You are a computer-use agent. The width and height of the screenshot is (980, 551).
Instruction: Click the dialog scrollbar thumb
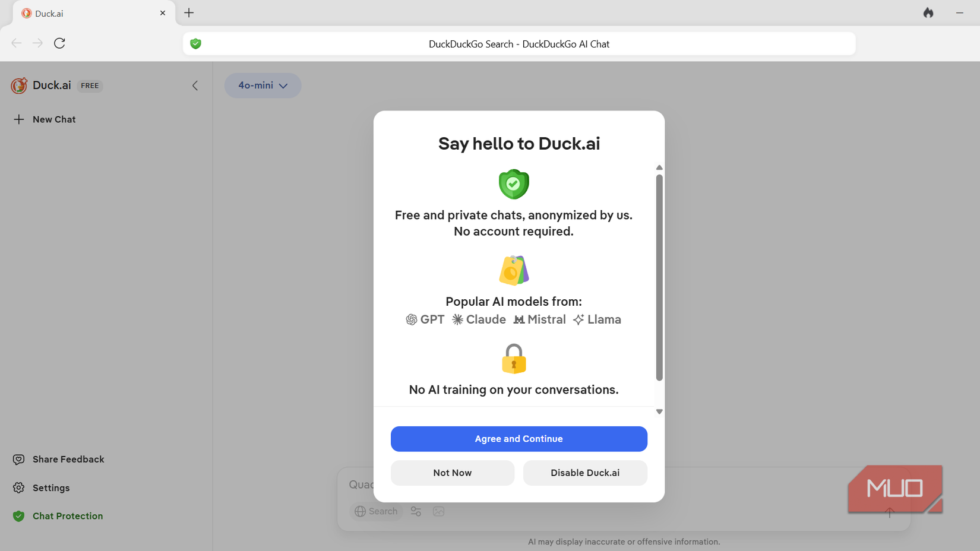659,277
